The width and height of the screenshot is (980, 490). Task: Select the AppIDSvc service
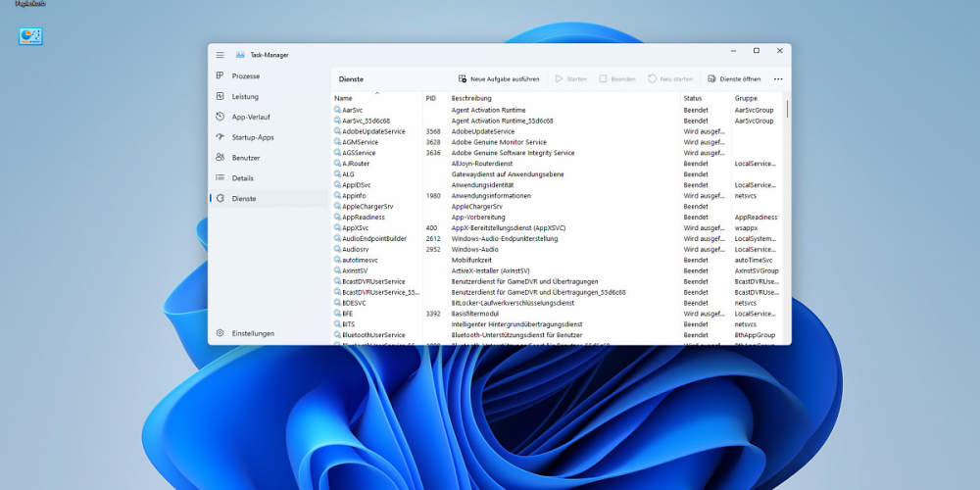[557, 185]
